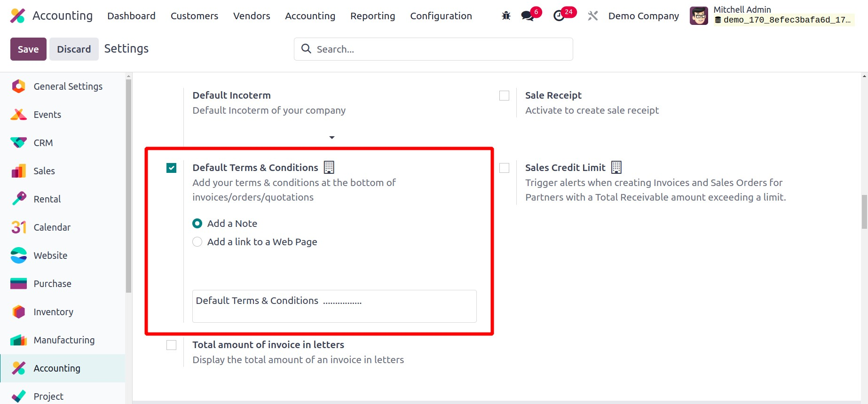The height and width of the screenshot is (404, 868).
Task: Enable the Sale Receipt checkbox
Action: [504, 96]
